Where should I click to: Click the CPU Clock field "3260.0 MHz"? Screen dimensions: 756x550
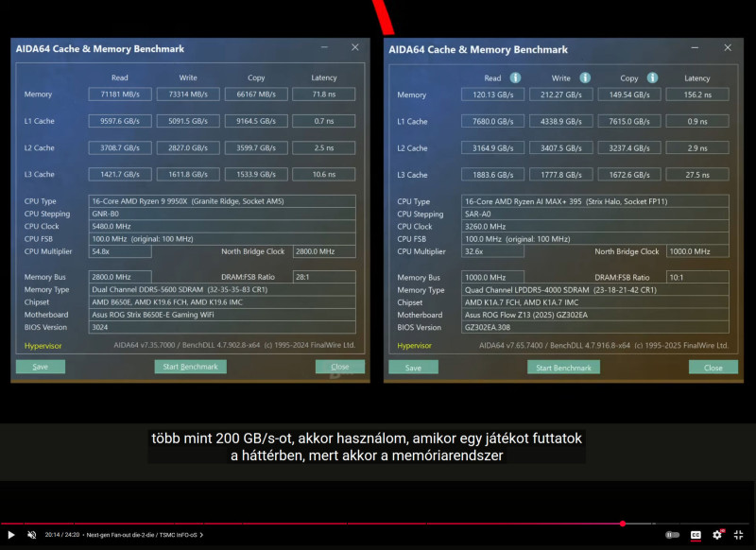[595, 227]
